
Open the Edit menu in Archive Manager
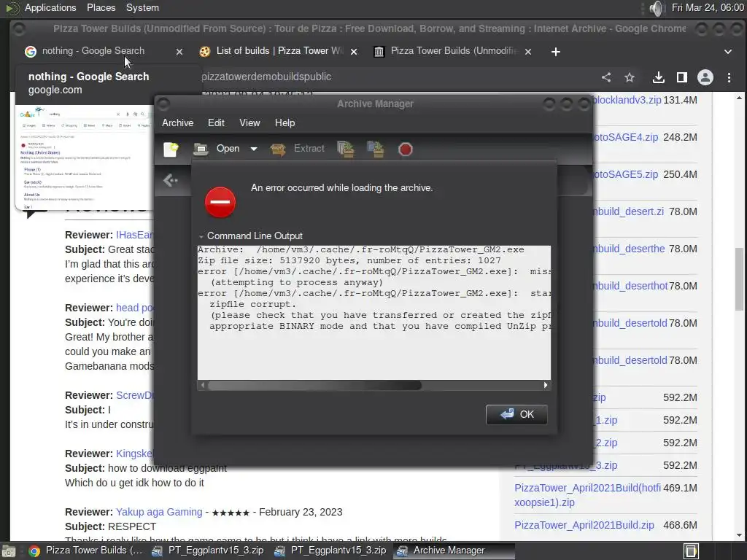click(x=216, y=122)
